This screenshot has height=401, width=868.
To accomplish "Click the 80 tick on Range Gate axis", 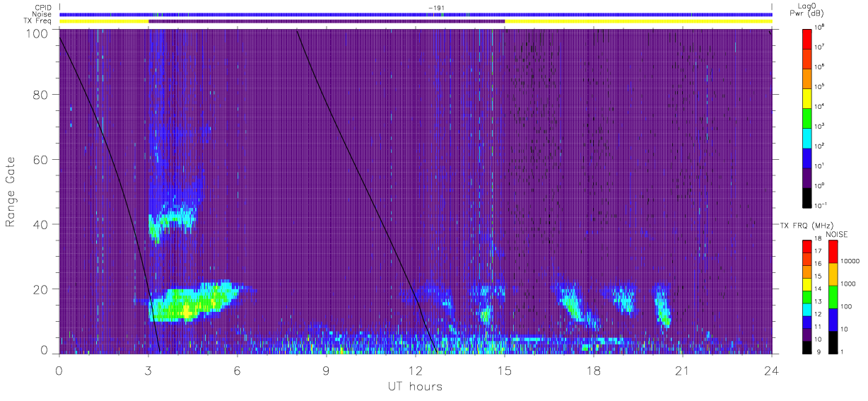I will click(42, 95).
